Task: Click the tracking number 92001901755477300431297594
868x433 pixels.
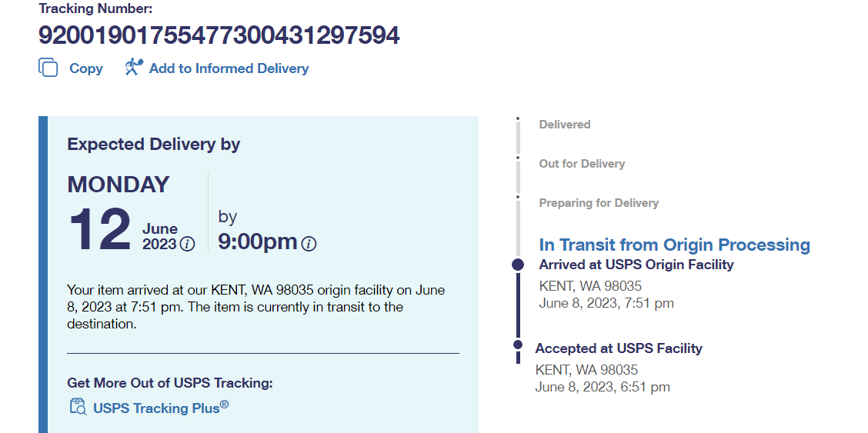Action: [219, 35]
